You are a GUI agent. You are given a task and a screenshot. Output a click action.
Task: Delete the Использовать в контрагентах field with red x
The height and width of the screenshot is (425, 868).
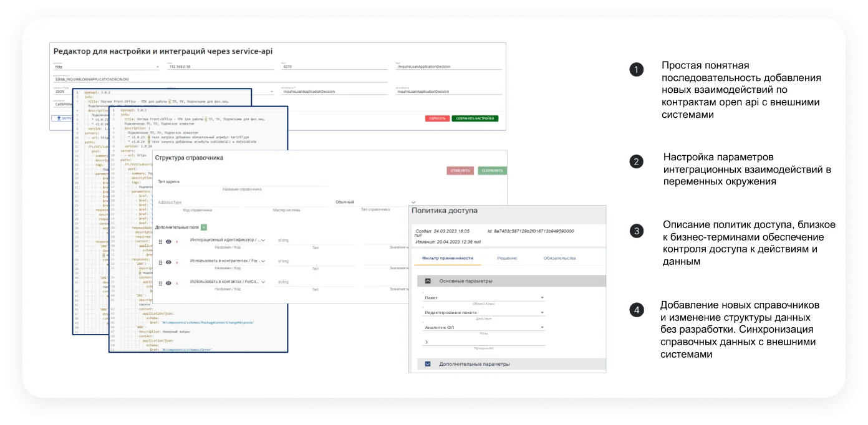click(x=176, y=262)
